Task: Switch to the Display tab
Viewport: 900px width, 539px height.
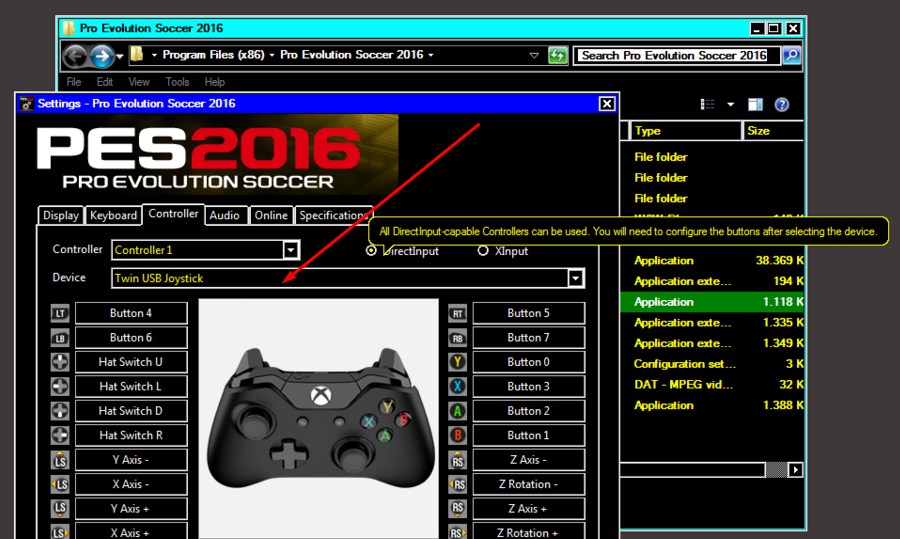Action: tap(61, 215)
